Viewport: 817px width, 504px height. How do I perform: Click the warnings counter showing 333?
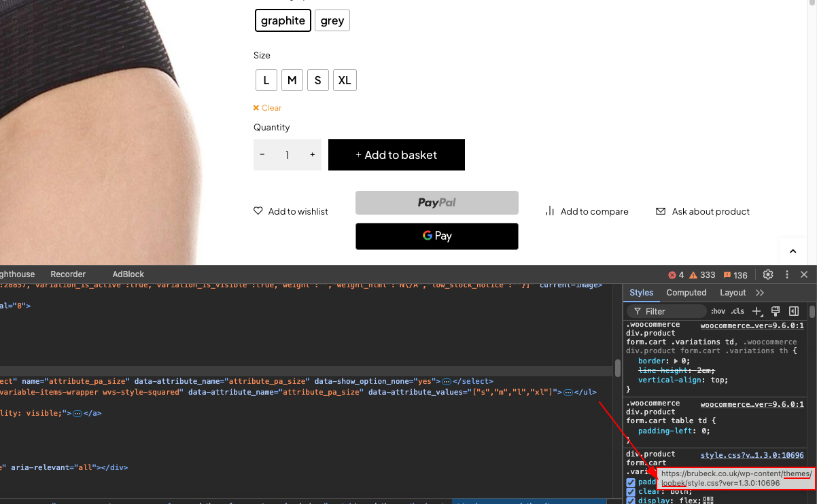click(x=703, y=275)
